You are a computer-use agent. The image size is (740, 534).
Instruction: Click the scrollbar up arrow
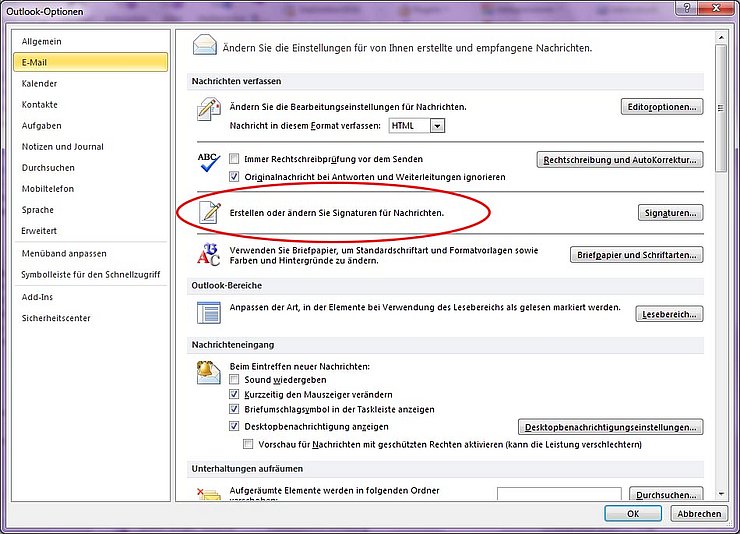tap(721, 37)
